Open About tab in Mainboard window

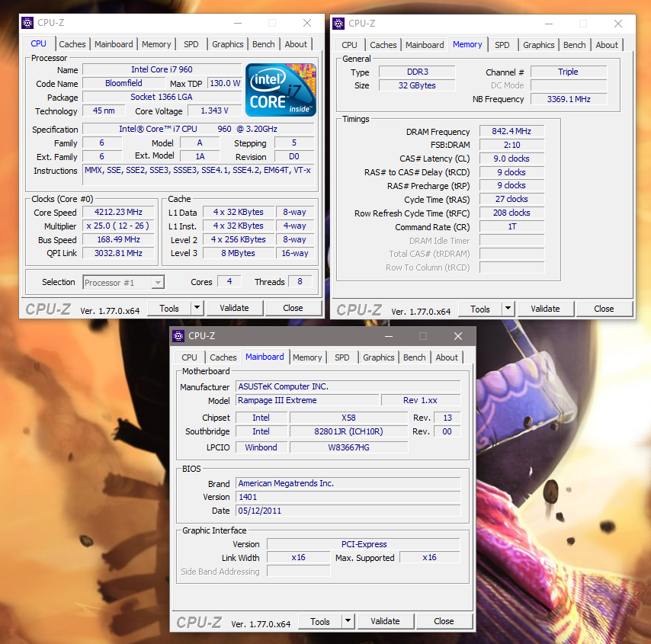pos(447,357)
